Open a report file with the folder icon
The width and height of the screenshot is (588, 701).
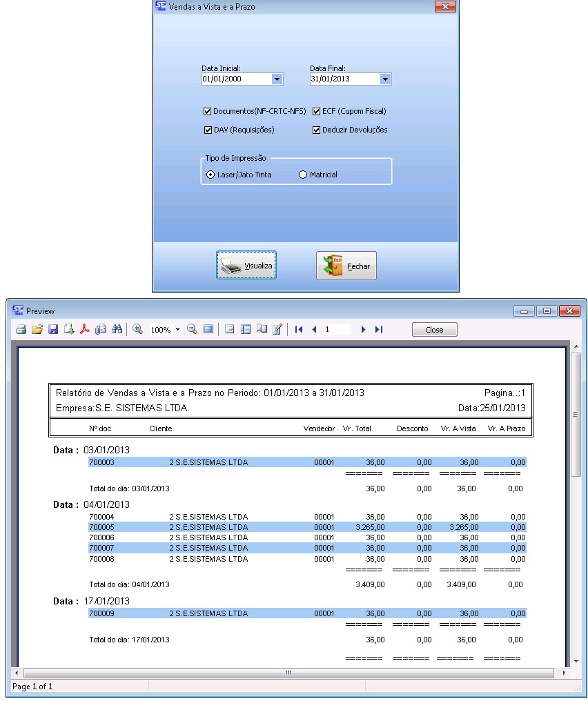pyautogui.click(x=37, y=330)
